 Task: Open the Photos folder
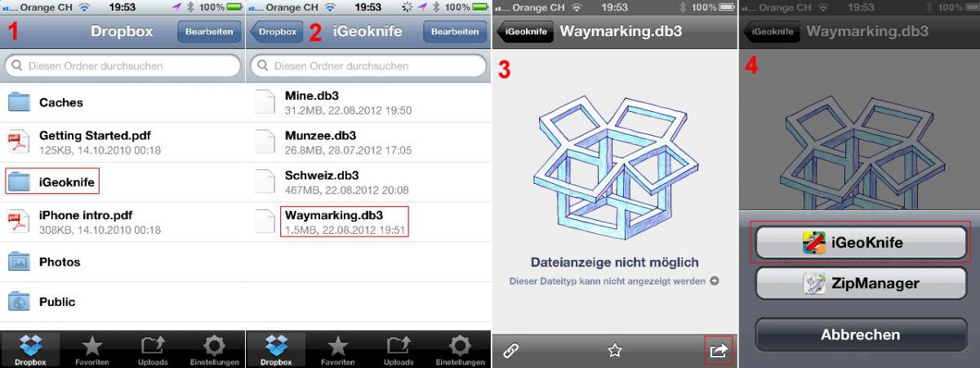click(122, 262)
